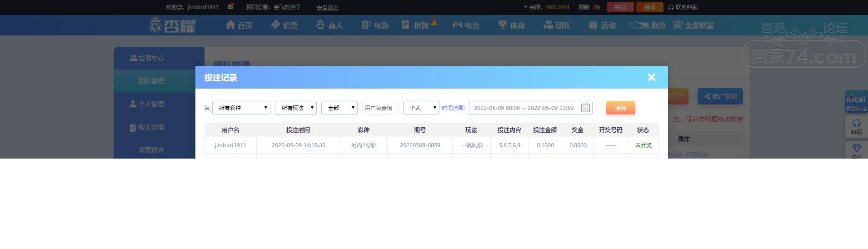Open the date range picker field

coord(530,108)
